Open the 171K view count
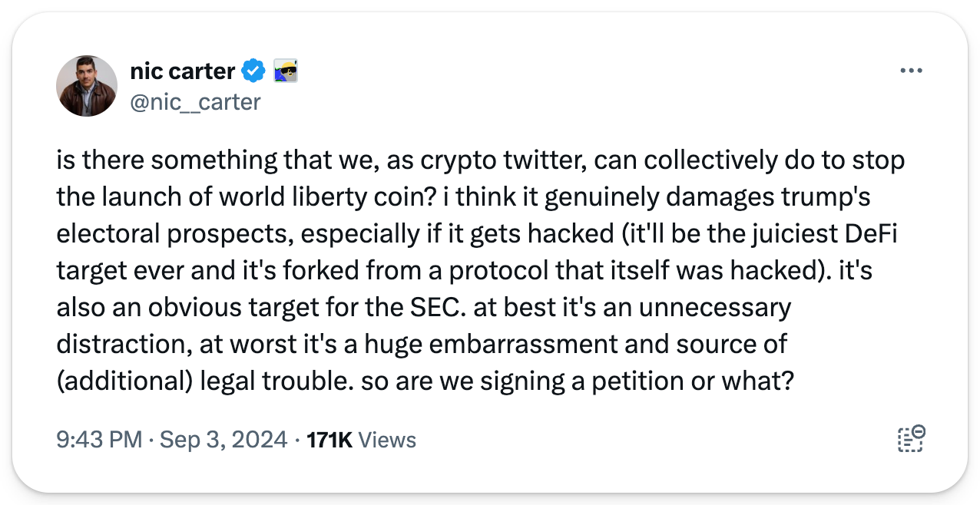The image size is (980, 505). 329,440
